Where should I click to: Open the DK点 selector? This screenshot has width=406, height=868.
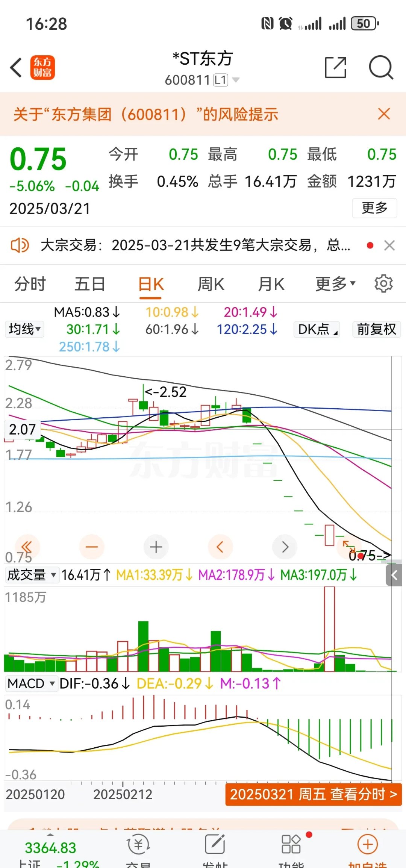point(317,329)
